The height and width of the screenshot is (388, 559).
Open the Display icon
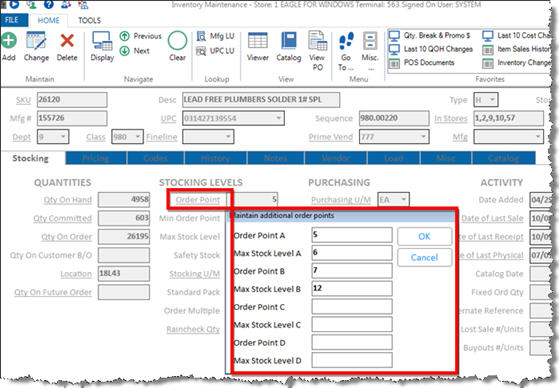pos(102,41)
